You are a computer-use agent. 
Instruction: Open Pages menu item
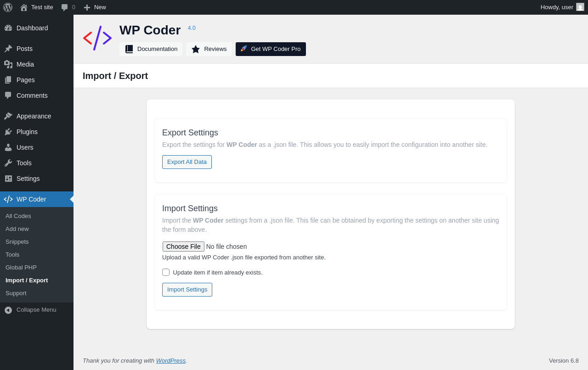(x=37, y=80)
